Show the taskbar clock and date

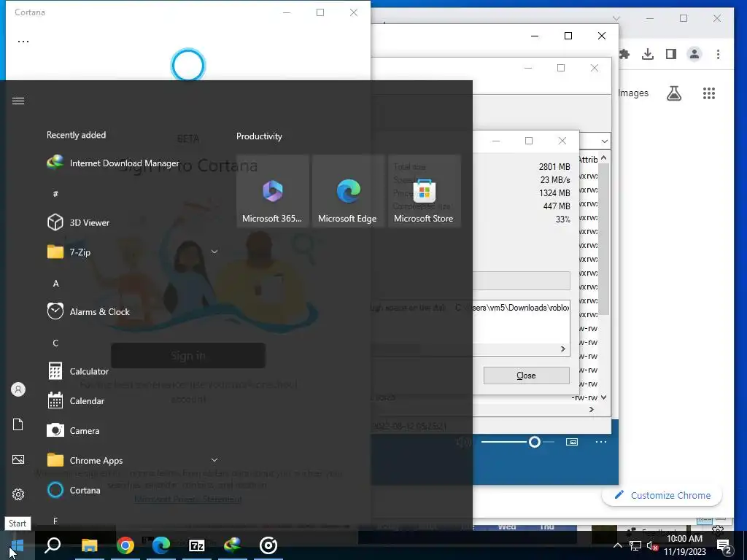point(684,545)
